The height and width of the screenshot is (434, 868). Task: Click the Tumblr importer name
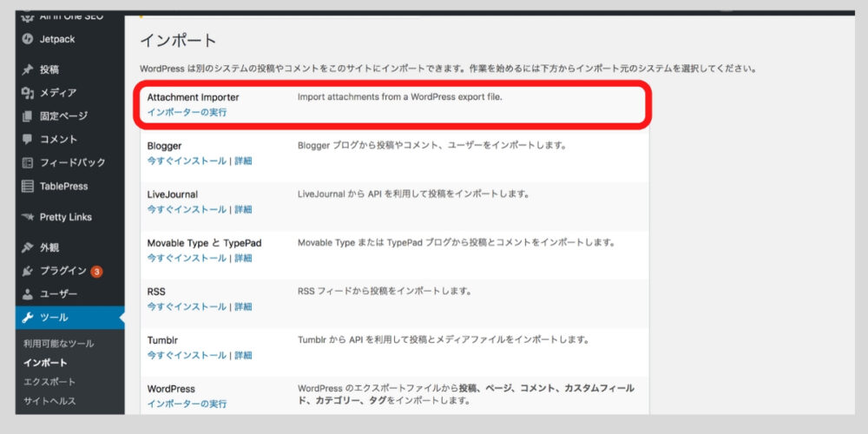point(162,340)
